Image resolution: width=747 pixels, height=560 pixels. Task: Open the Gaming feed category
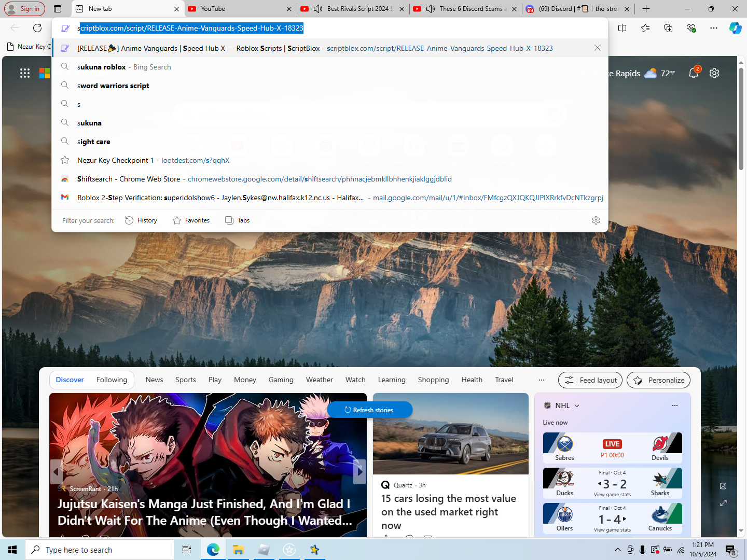pos(281,380)
